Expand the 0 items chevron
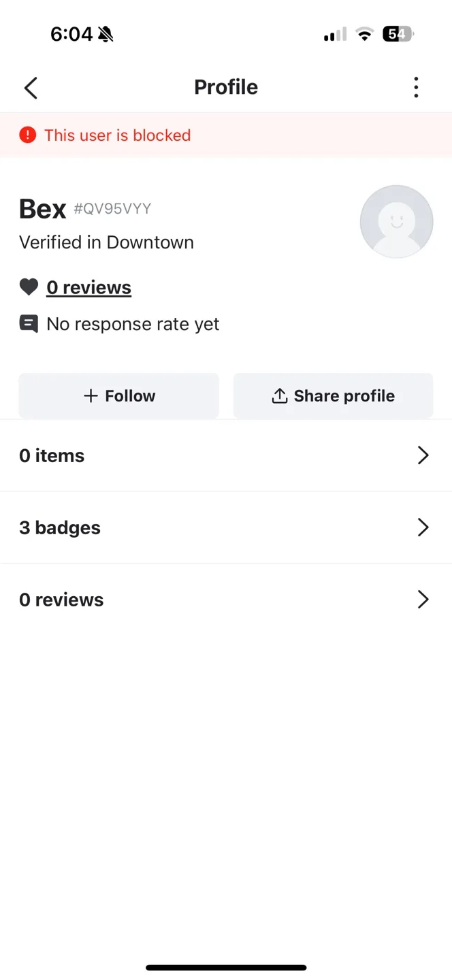The image size is (452, 980). click(x=423, y=455)
